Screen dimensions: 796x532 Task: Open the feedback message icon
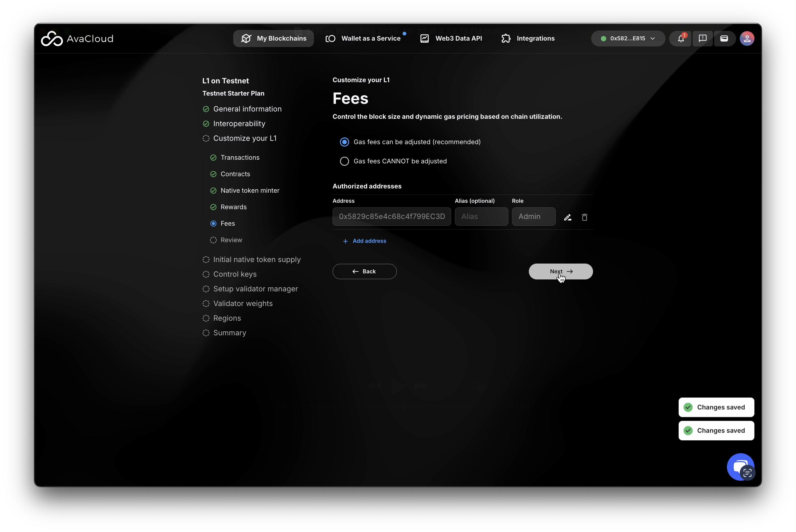(x=702, y=39)
